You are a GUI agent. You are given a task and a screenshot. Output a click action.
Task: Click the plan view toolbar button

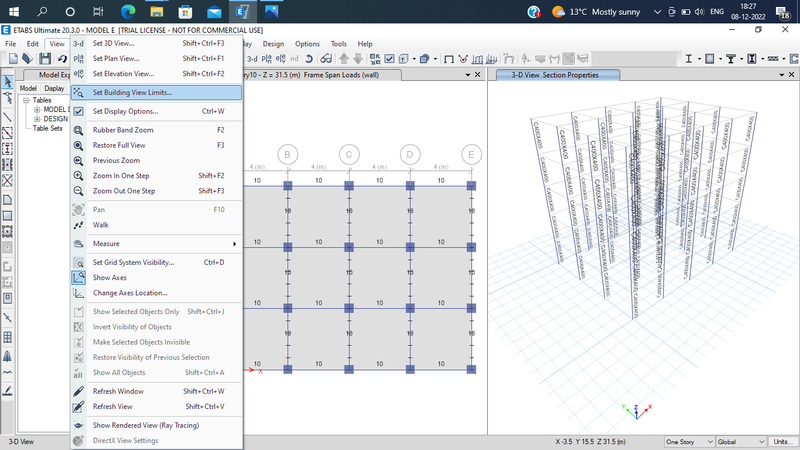coord(266,59)
